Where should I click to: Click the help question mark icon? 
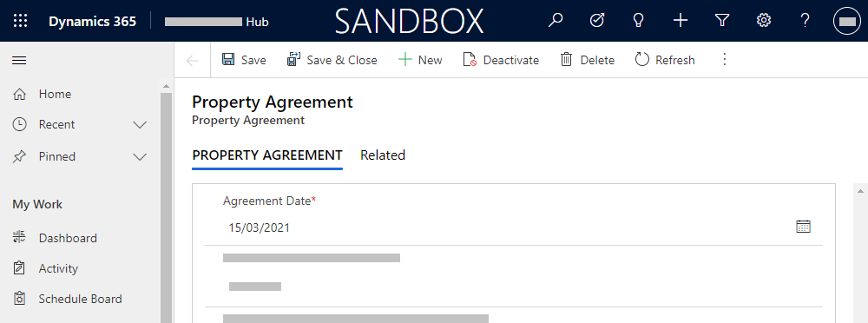(806, 21)
